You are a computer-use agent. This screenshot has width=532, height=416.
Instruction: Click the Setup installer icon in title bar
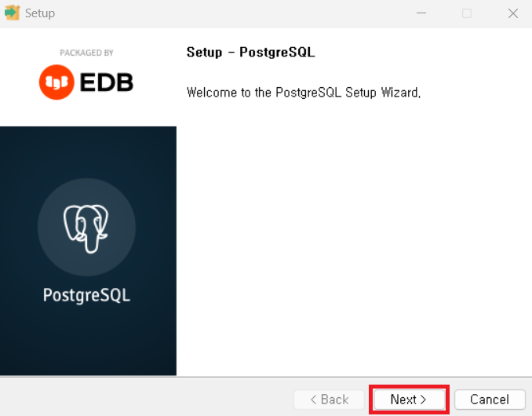pos(13,13)
